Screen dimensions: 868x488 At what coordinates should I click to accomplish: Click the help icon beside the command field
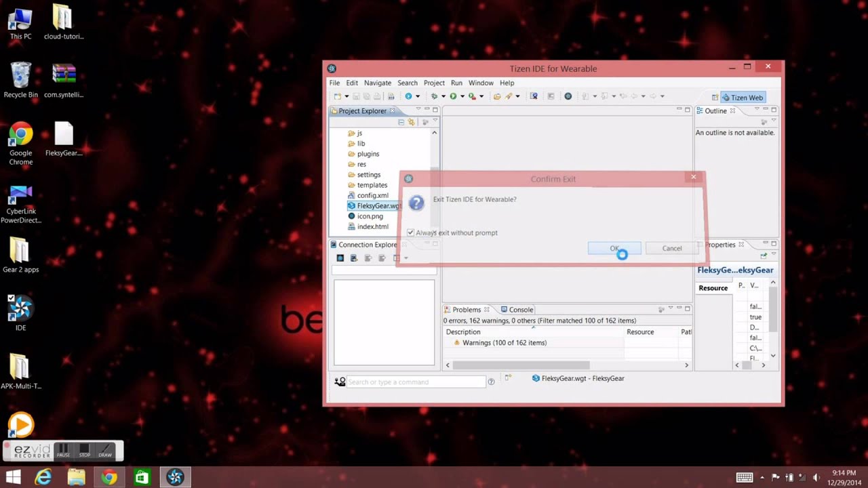[x=491, y=382]
